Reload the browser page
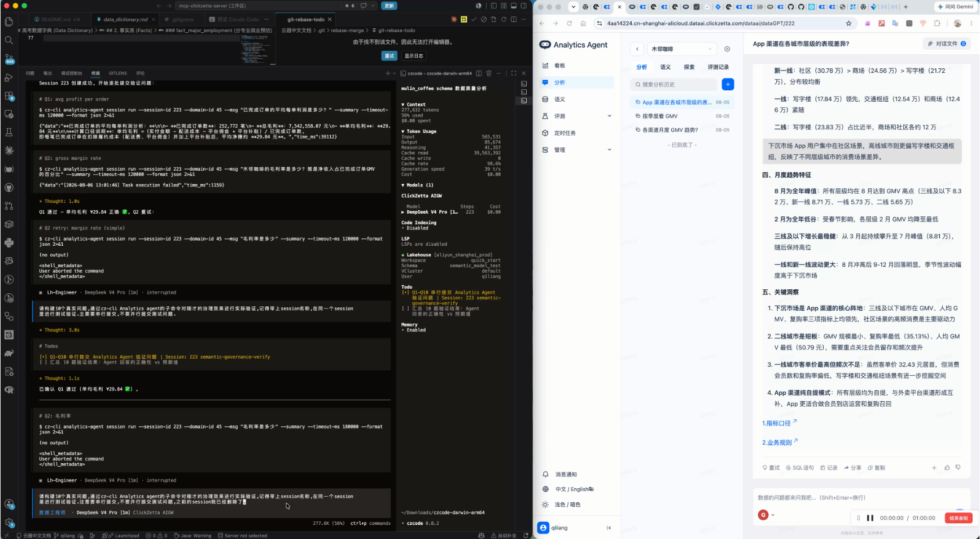 [569, 23]
